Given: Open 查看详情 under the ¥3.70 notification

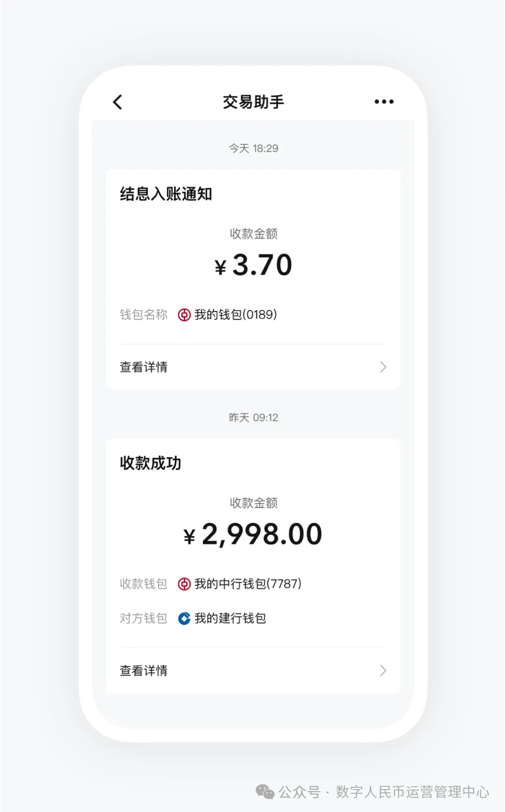Looking at the screenshot, I should pyautogui.click(x=144, y=367).
